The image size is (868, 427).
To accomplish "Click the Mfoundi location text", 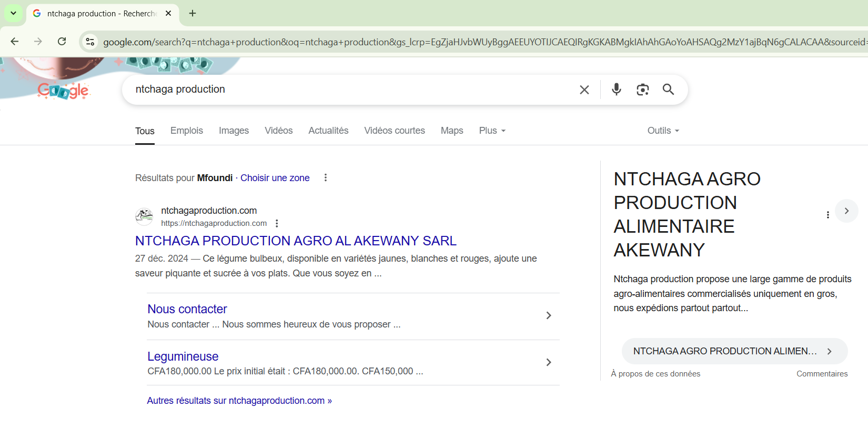I will [x=215, y=178].
